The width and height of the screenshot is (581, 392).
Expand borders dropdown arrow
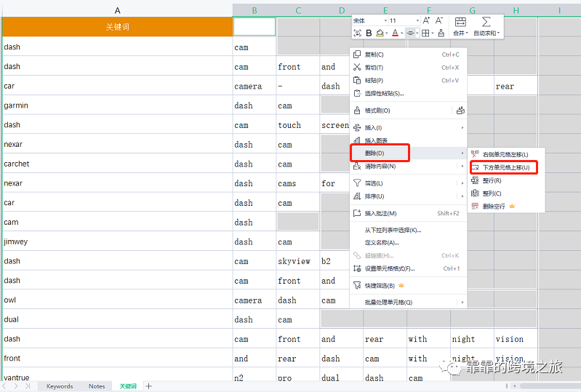[433, 33]
